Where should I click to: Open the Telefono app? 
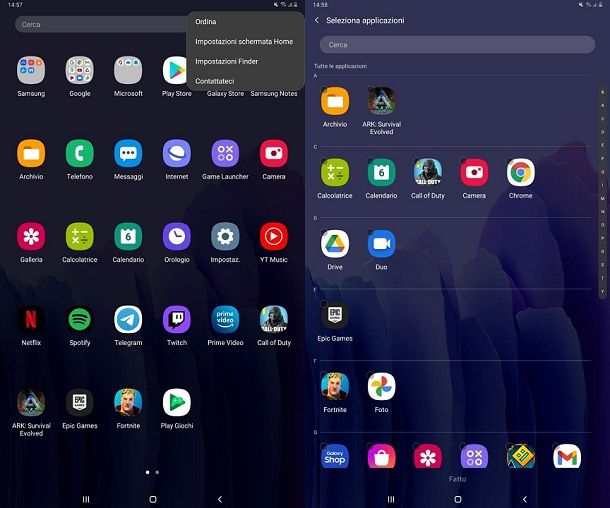click(80, 154)
